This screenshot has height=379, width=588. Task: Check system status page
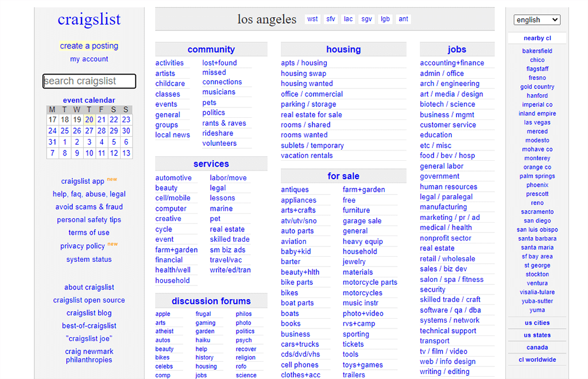[x=89, y=260]
